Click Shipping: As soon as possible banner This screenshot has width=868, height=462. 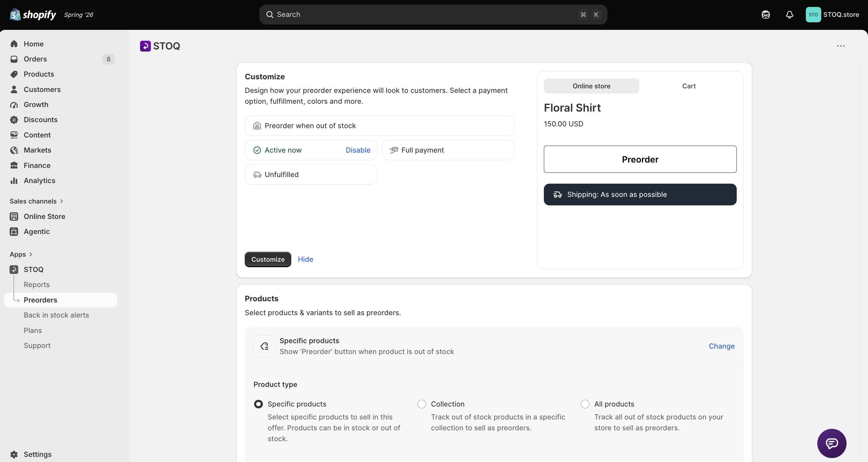coord(640,195)
